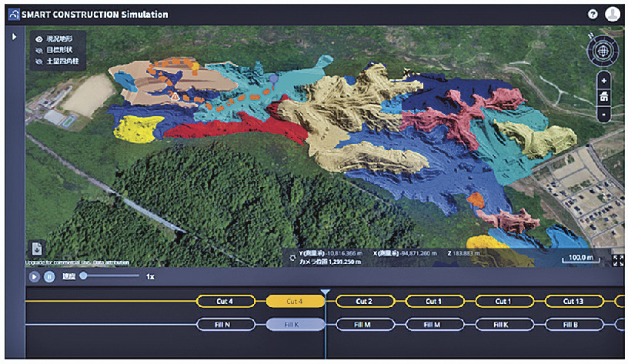Expand the left sidebar with the arrow

tap(15, 36)
